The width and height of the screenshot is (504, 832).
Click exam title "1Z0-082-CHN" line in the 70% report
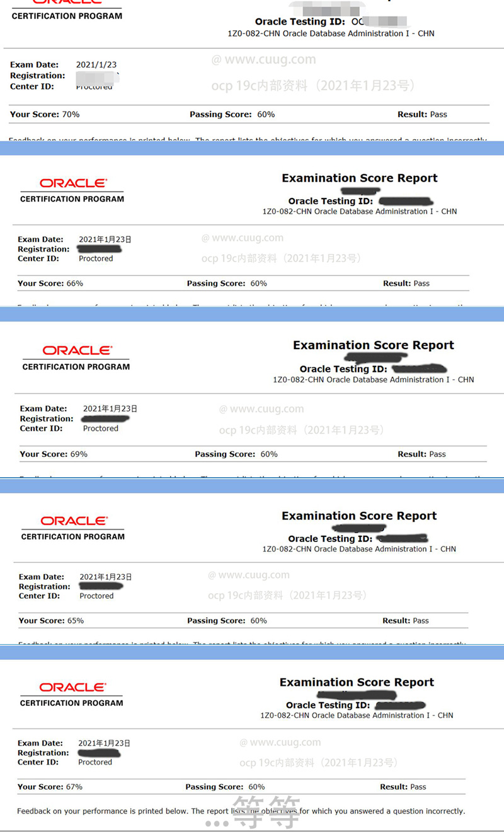click(331, 33)
